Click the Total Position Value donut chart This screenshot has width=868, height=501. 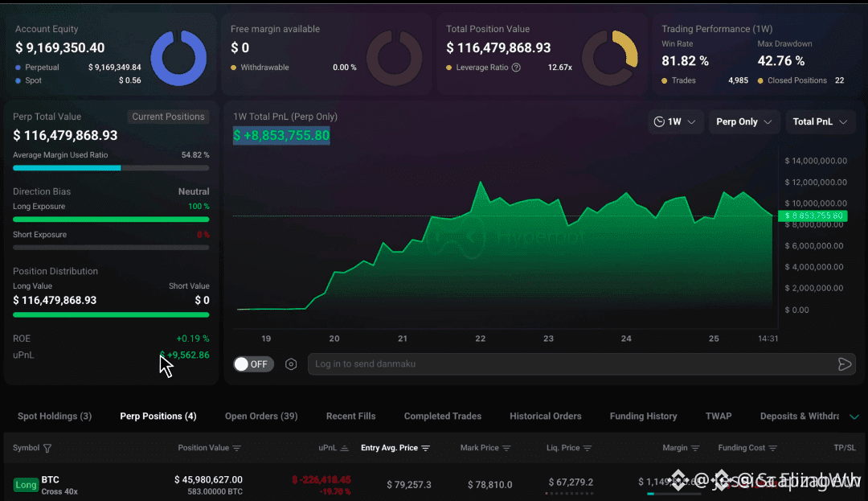610,58
